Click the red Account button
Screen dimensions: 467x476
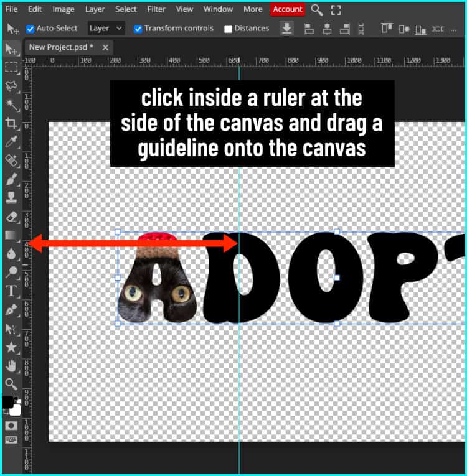point(288,9)
